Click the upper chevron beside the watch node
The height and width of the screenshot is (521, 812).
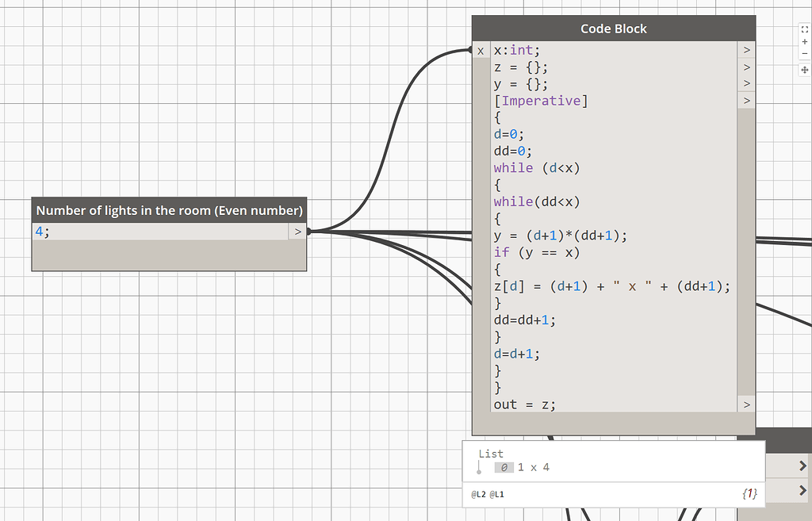[802, 465]
